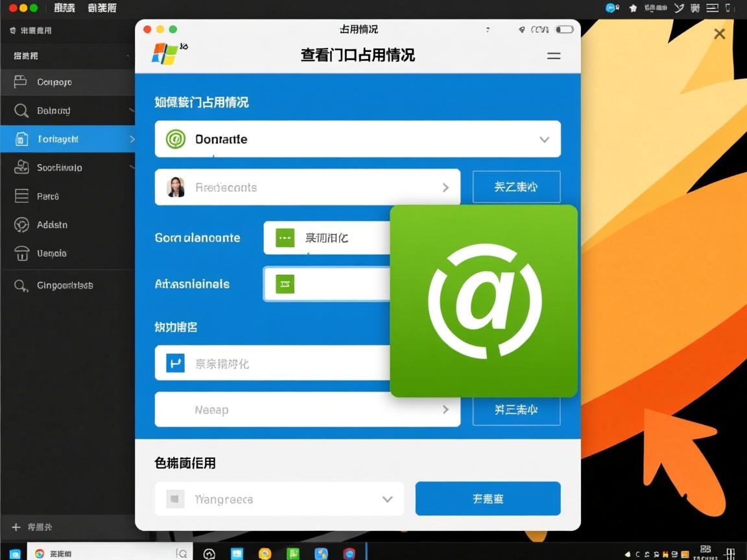Click the magnifier icon beside Gingoerbiass in sidebar
Image resolution: width=747 pixels, height=560 pixels.
coord(20,285)
